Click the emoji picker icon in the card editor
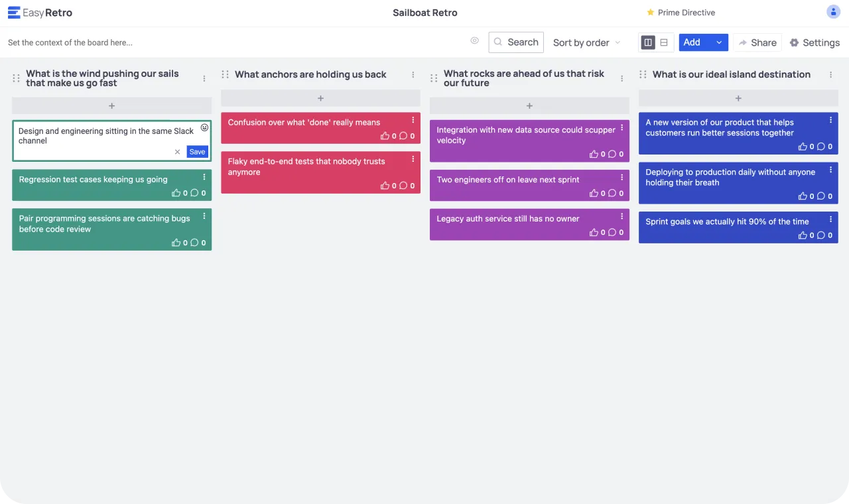Viewport: 849px width, 504px height. coord(204,128)
